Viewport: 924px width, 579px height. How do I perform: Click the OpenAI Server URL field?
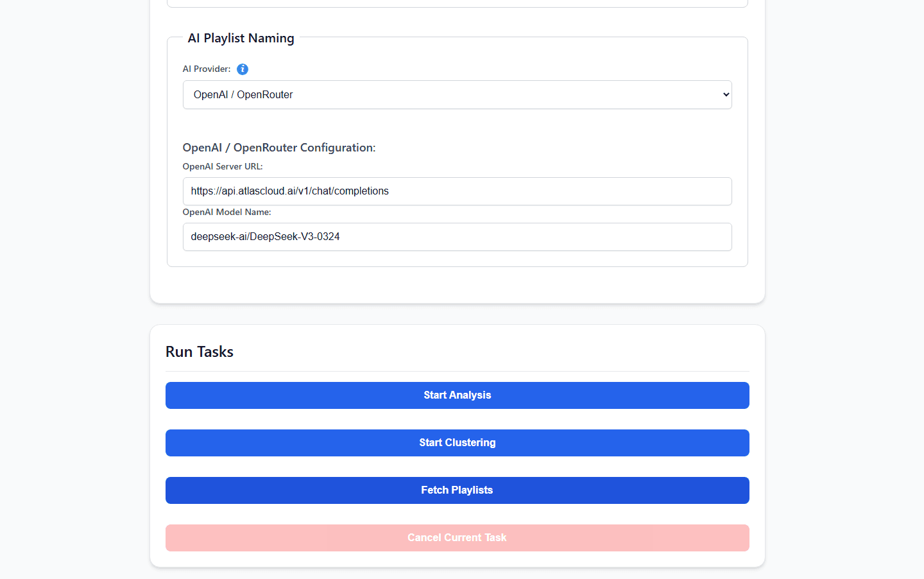tap(457, 191)
